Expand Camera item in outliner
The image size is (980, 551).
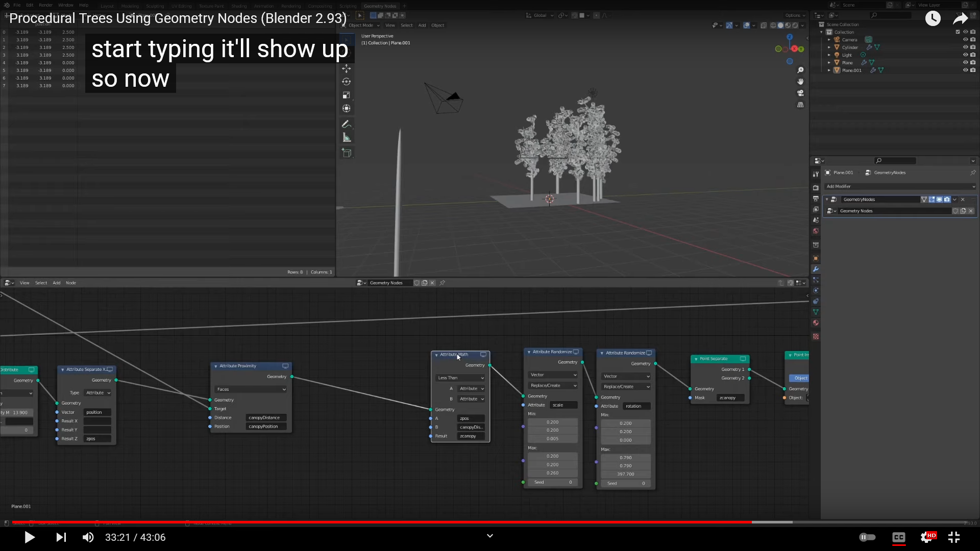click(829, 39)
